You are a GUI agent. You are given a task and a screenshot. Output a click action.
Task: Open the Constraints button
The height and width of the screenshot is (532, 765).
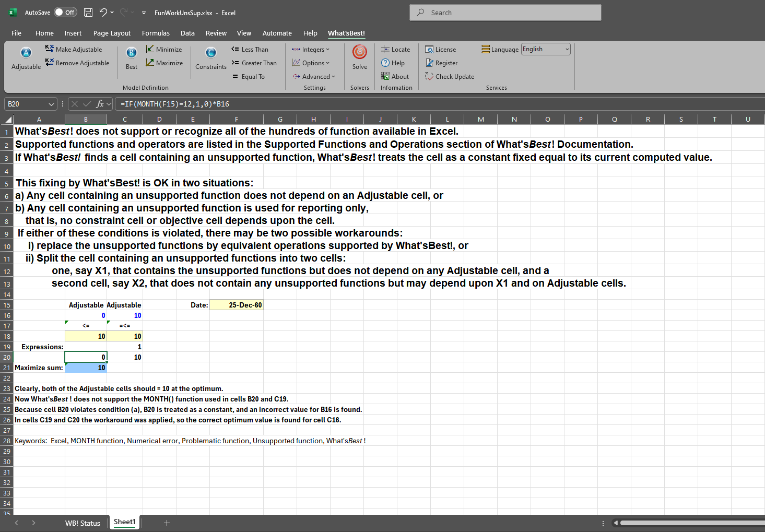[x=211, y=57]
